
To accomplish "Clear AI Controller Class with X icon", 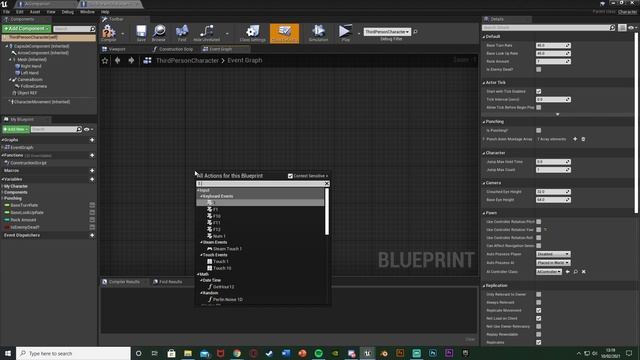I will tap(584, 272).
